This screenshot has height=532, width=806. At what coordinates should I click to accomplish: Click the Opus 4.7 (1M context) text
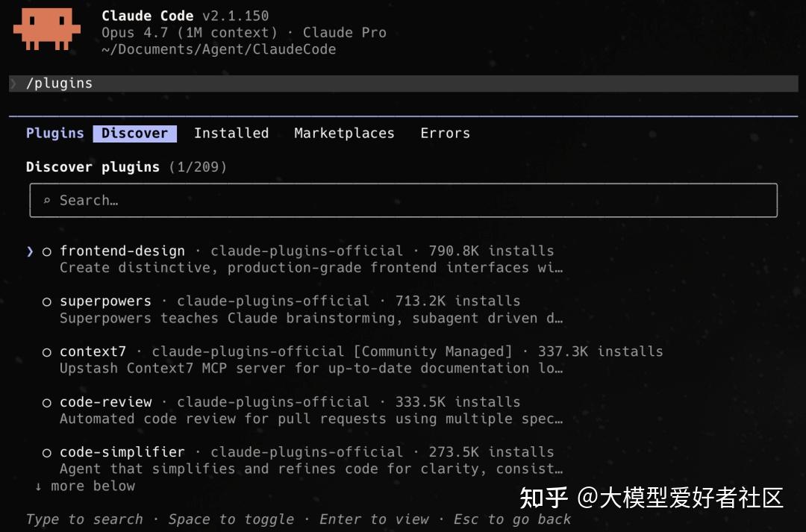coord(189,33)
